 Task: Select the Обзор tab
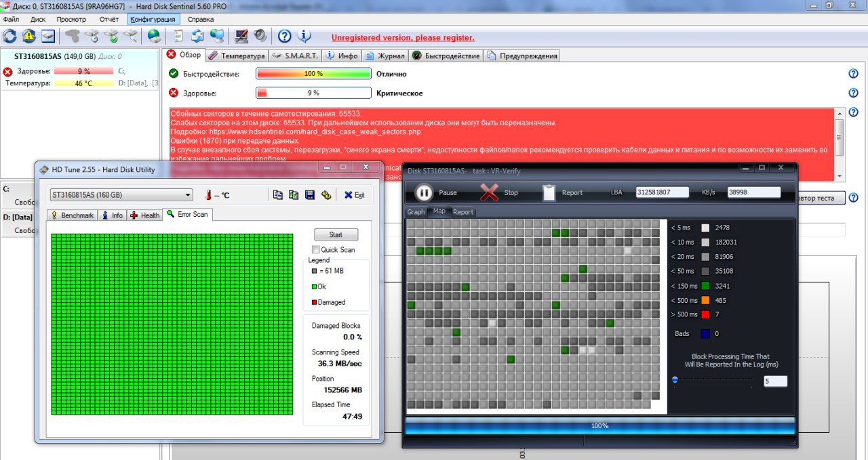click(x=184, y=55)
